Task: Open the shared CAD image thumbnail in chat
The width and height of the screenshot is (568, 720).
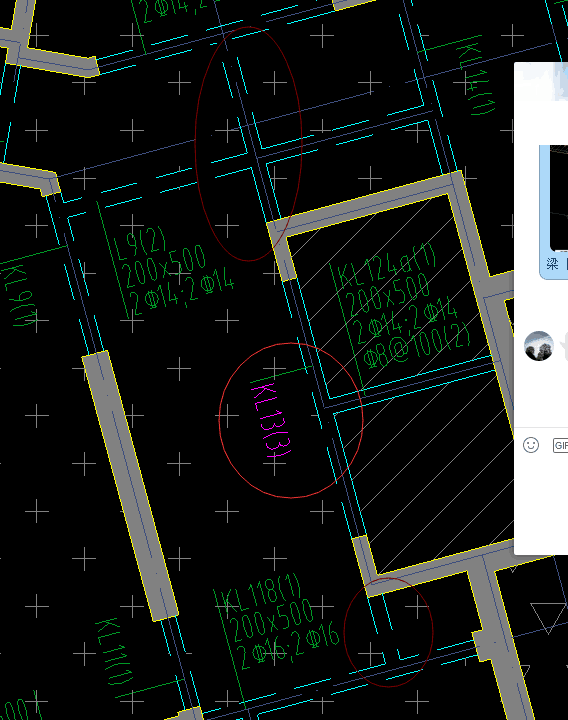Action: pos(559,198)
